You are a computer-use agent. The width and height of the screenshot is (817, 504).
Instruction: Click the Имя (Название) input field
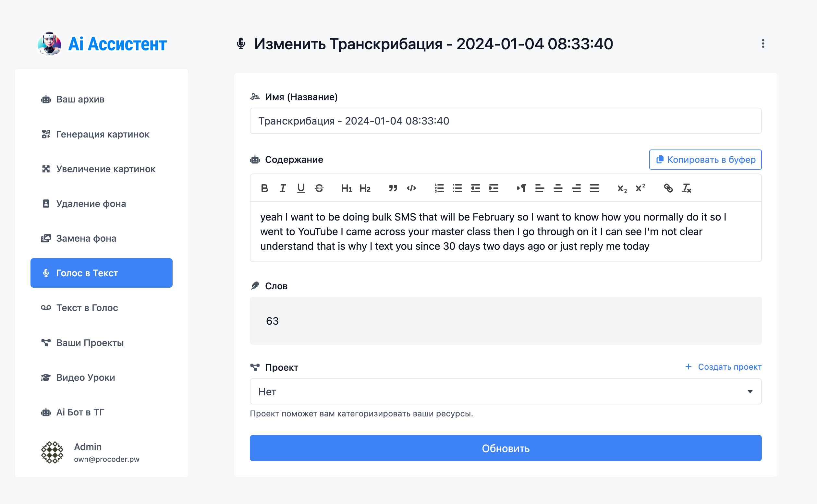[506, 121]
